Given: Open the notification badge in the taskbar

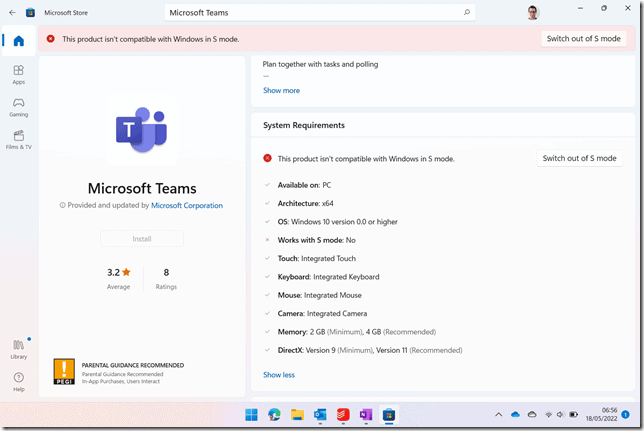Looking at the screenshot, I should coord(626,415).
